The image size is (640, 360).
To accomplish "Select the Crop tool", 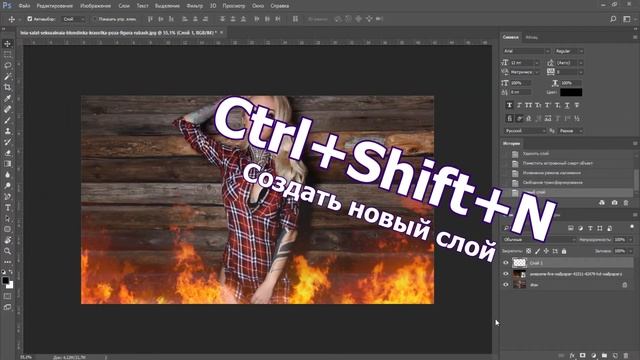I will click(x=7, y=87).
